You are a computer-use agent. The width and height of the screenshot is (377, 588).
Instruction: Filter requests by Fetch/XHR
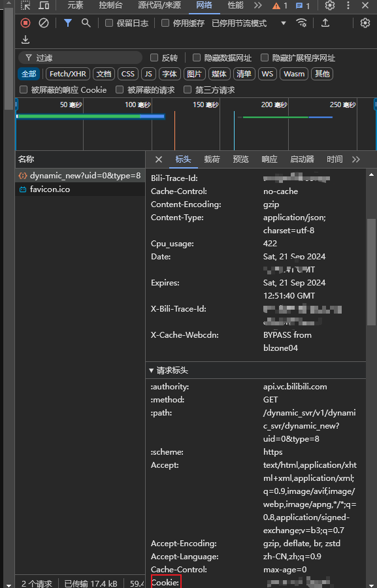(x=68, y=74)
